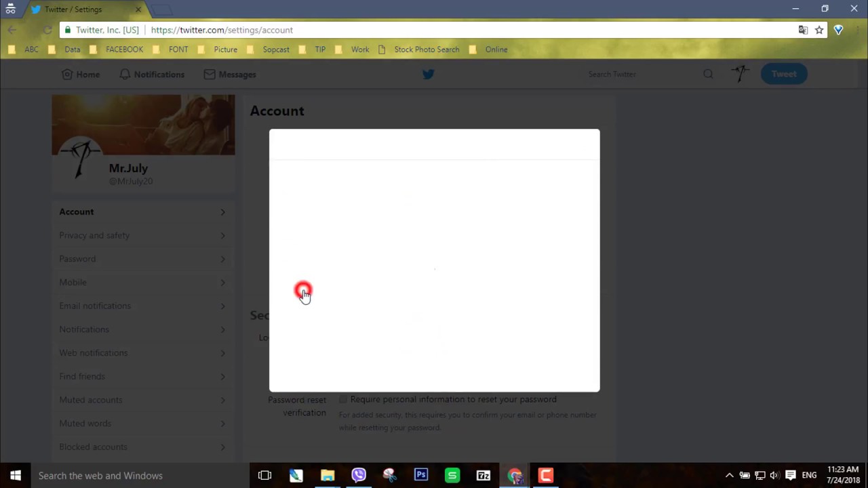Click chevron next to Blocked accounts
This screenshot has width=868, height=488.
(x=222, y=447)
